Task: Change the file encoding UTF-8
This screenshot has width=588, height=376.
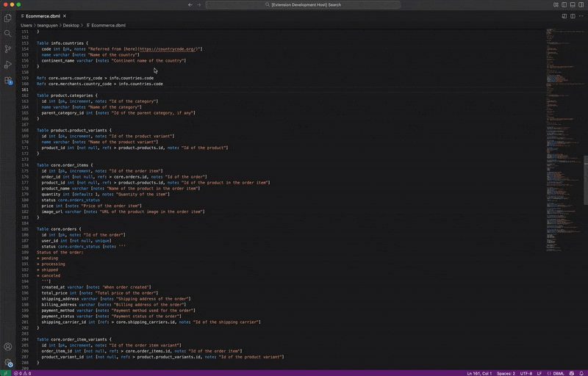Action: 526,373
